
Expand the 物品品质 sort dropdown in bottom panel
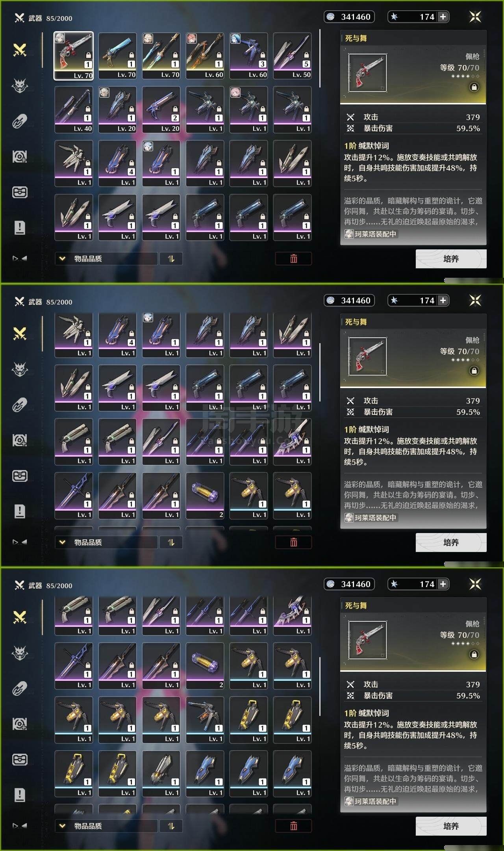pos(106,826)
